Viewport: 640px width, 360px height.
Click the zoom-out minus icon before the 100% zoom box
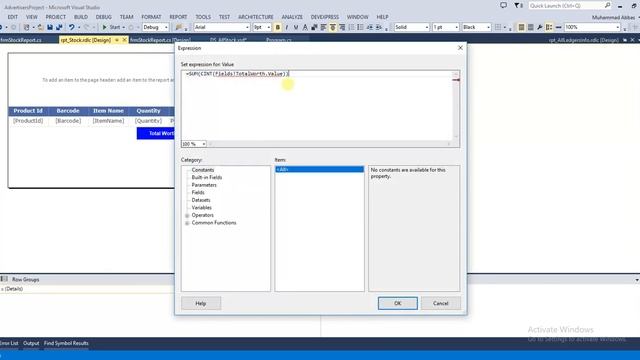(x=558, y=27)
